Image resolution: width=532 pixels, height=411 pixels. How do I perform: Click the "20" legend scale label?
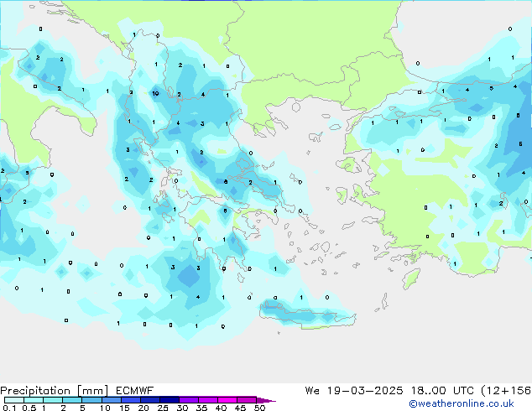click(143, 408)
